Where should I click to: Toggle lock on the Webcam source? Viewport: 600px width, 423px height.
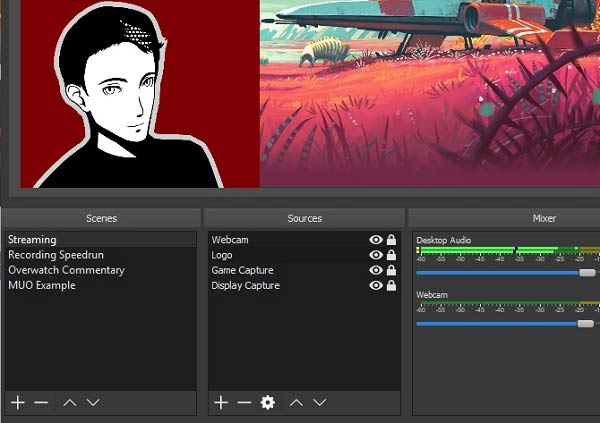click(x=391, y=240)
